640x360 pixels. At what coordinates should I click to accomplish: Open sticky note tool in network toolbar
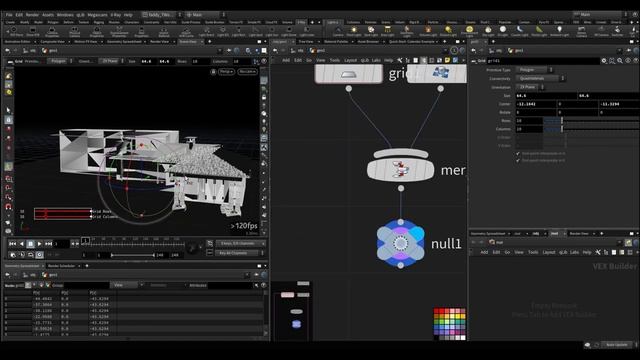(x=447, y=60)
